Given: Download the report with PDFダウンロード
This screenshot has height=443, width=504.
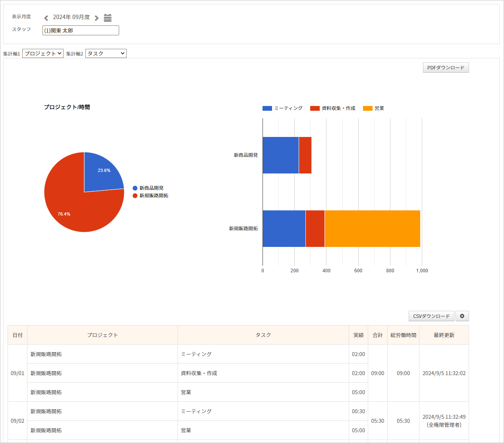Looking at the screenshot, I should coord(446,68).
